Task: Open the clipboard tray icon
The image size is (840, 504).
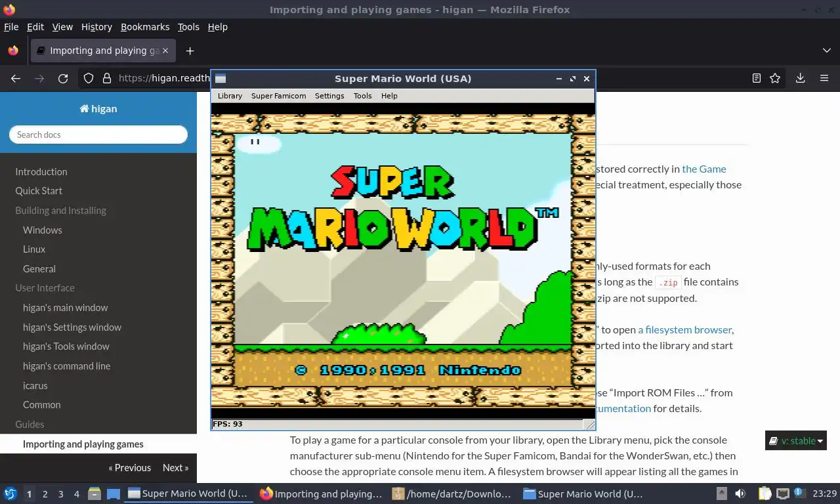Action: click(765, 493)
